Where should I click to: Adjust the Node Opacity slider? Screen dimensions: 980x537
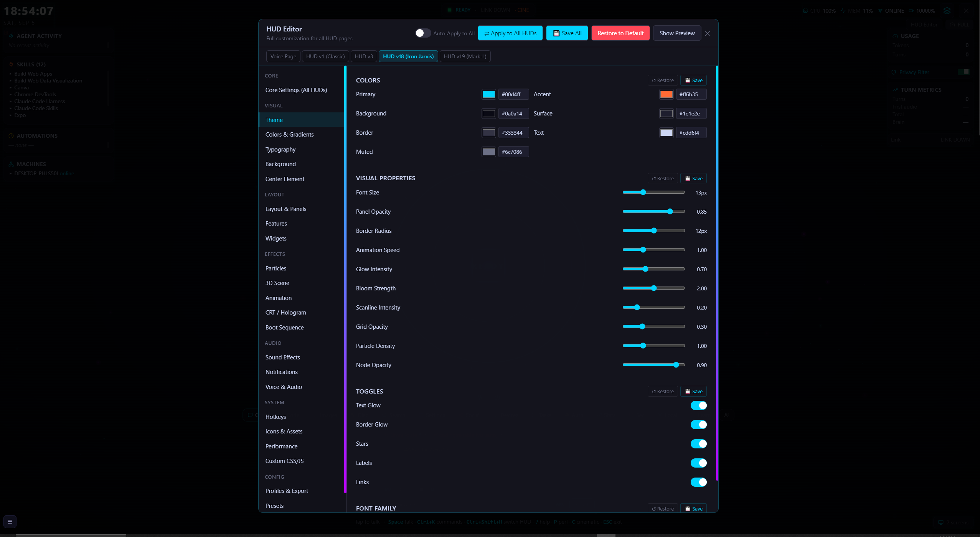[653, 365]
